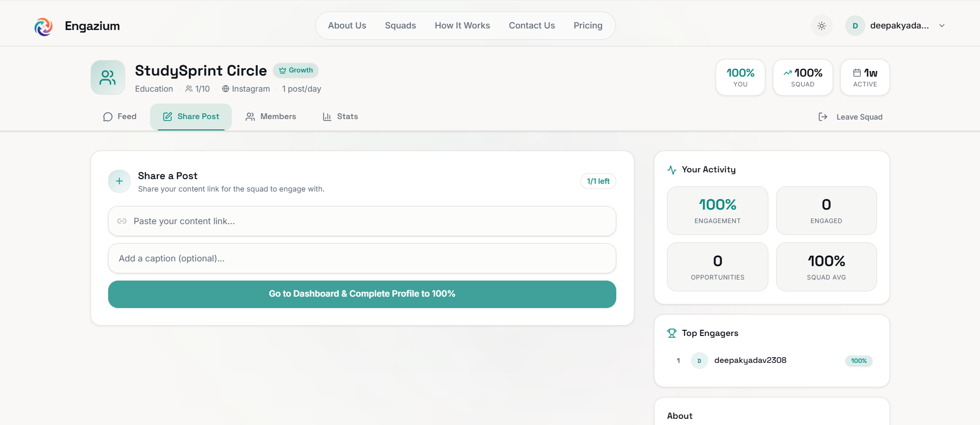Image resolution: width=980 pixels, height=425 pixels.
Task: Click the crown icon in Growth badge
Action: pyautogui.click(x=283, y=70)
